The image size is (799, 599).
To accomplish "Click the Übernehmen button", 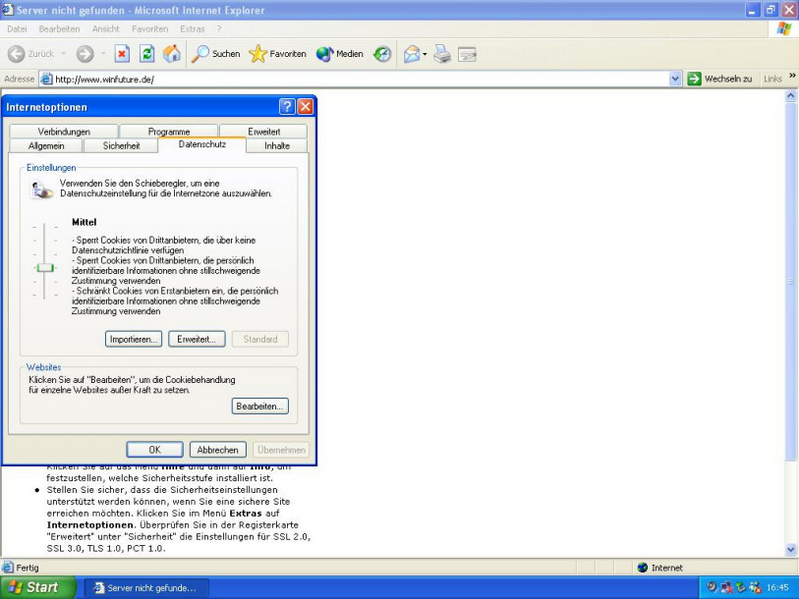I will click(x=281, y=450).
